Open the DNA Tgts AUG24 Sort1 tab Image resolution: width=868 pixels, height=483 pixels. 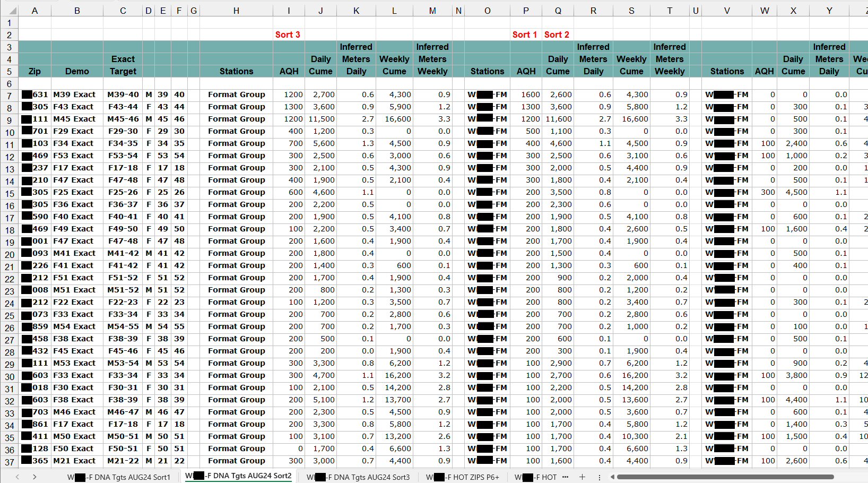click(119, 477)
